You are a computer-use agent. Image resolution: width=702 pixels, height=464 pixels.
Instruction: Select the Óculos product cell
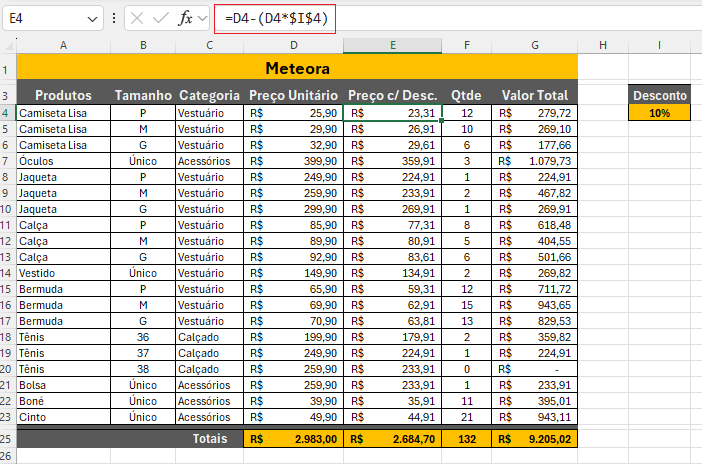(63, 161)
